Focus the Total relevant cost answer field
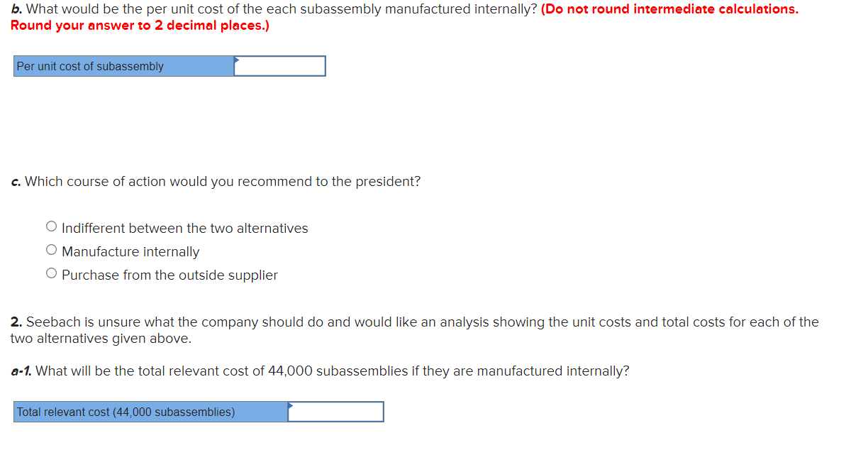The image size is (868, 460). (x=336, y=412)
